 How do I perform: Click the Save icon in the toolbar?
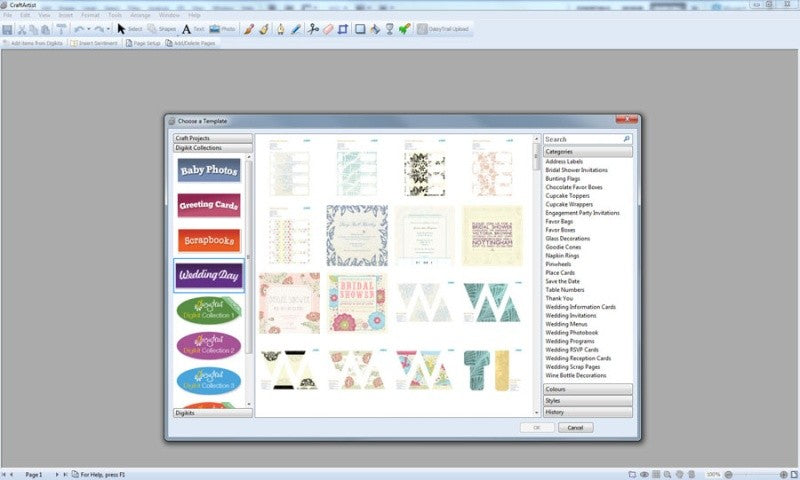(7, 30)
